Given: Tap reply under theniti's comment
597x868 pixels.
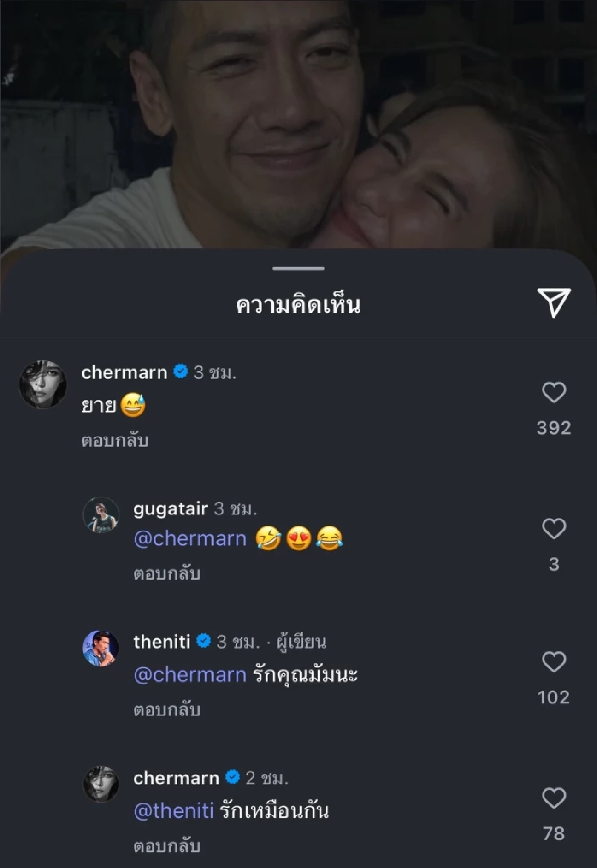Looking at the screenshot, I should click(167, 710).
